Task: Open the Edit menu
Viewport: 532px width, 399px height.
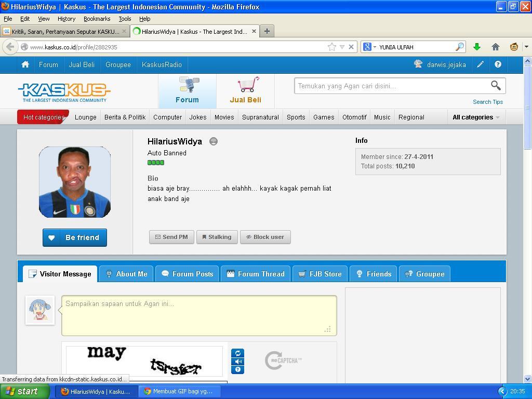Action: [25, 19]
